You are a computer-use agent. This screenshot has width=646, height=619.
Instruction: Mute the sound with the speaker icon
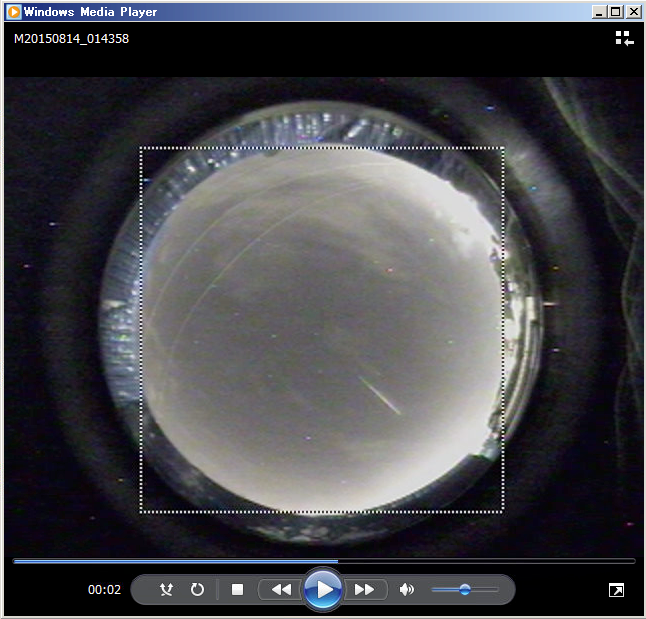[406, 590]
